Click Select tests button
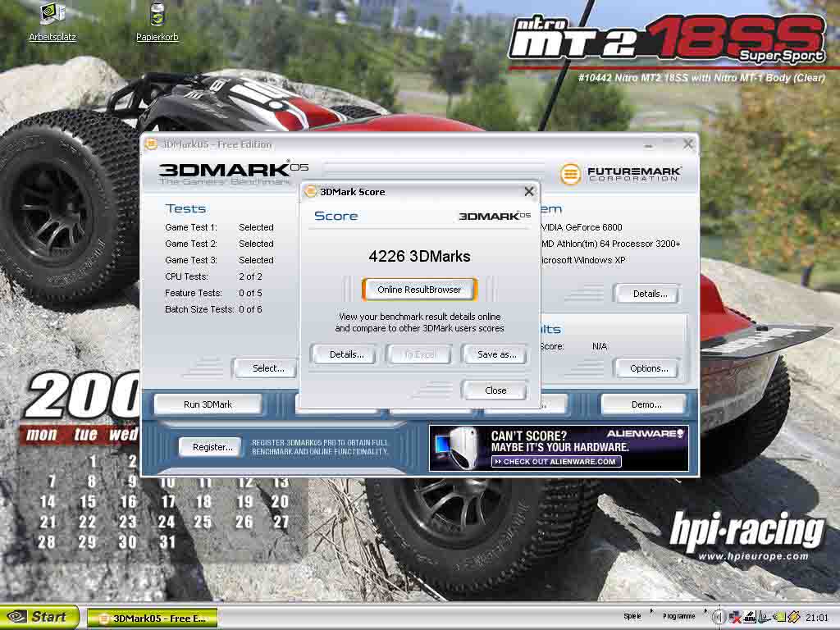The image size is (840, 630). tap(266, 368)
